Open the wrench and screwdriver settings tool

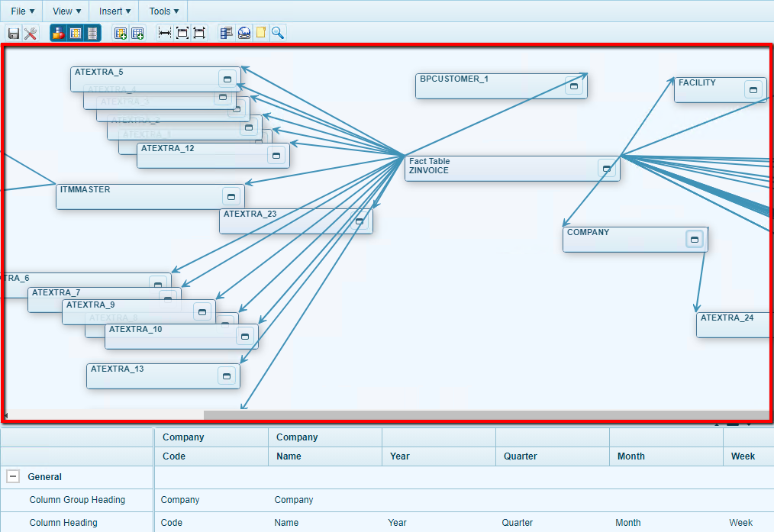(x=31, y=33)
